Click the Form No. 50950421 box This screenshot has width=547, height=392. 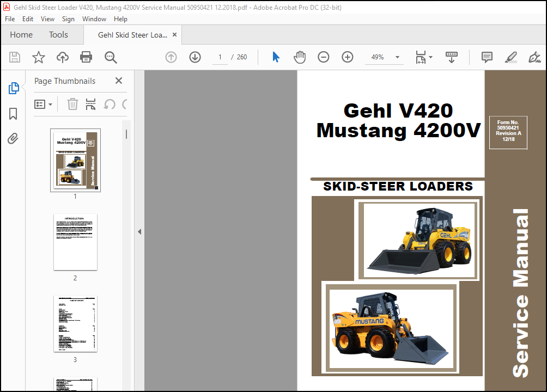[x=508, y=132]
